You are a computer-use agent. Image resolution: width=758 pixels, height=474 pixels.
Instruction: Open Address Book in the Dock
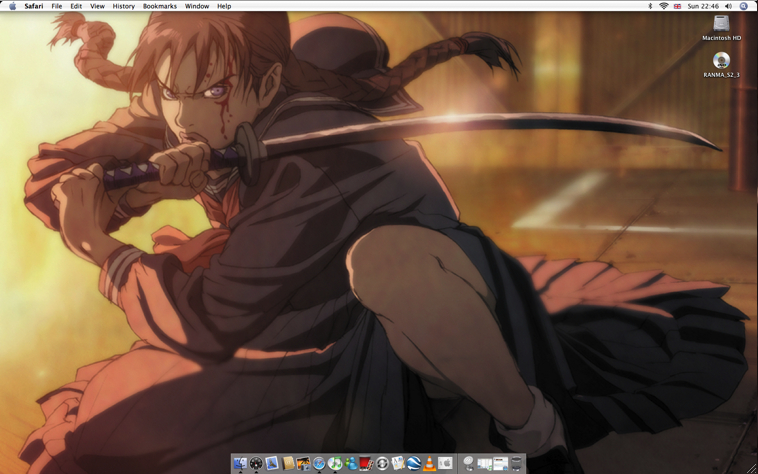[289, 464]
